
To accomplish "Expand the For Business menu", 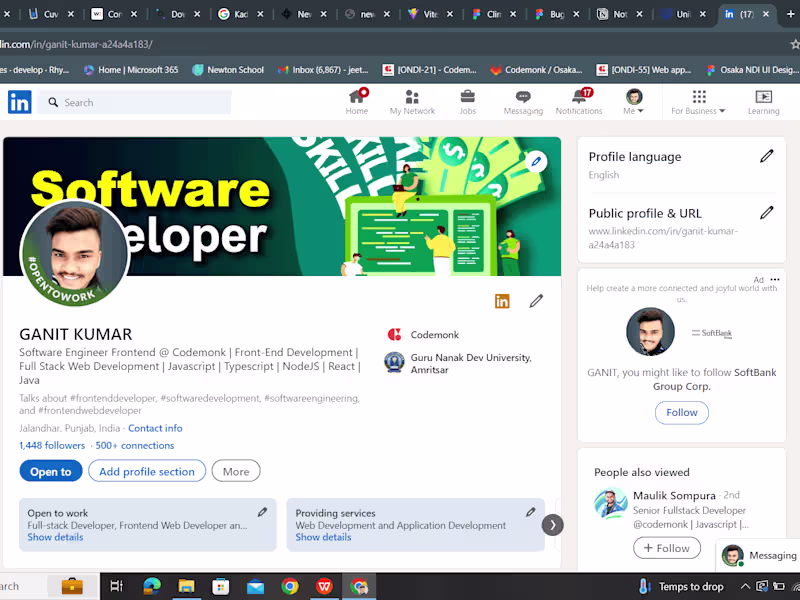I will coord(698,102).
